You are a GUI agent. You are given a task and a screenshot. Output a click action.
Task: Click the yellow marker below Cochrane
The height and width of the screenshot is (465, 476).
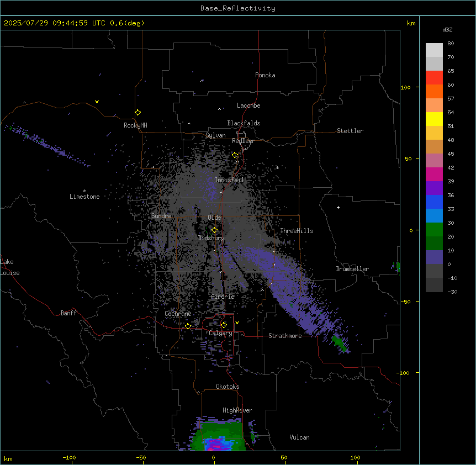coord(188,326)
